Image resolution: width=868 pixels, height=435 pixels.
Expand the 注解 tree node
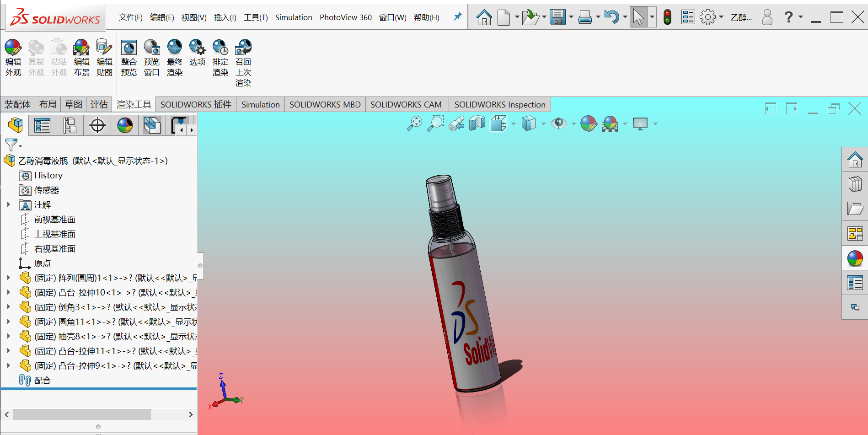click(x=9, y=204)
